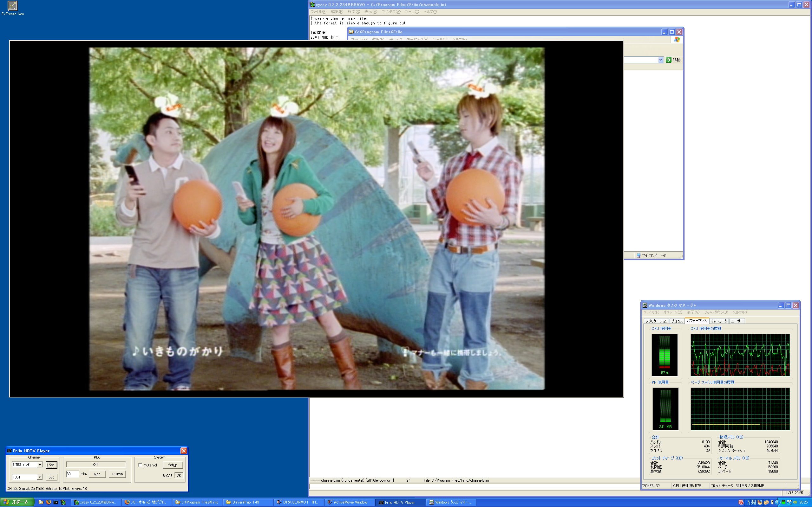Click green go arrow next to 移動
The width and height of the screenshot is (812, 507).
(x=668, y=60)
